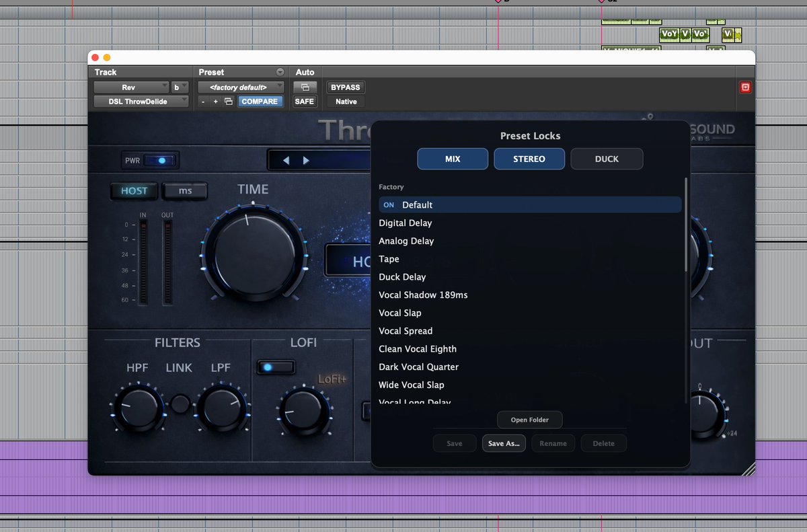Toggle the DUCK preset lock

[x=607, y=159]
